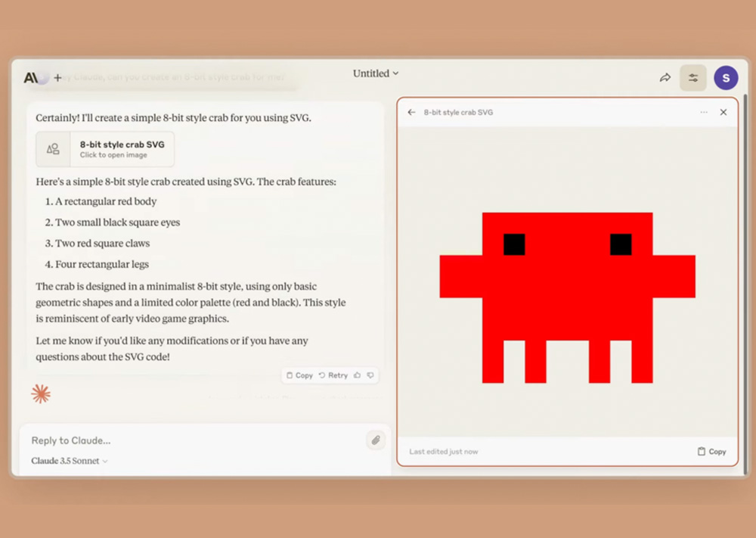The image size is (756, 538).
Task: Click the orange Claude starburst icon
Action: point(41,393)
